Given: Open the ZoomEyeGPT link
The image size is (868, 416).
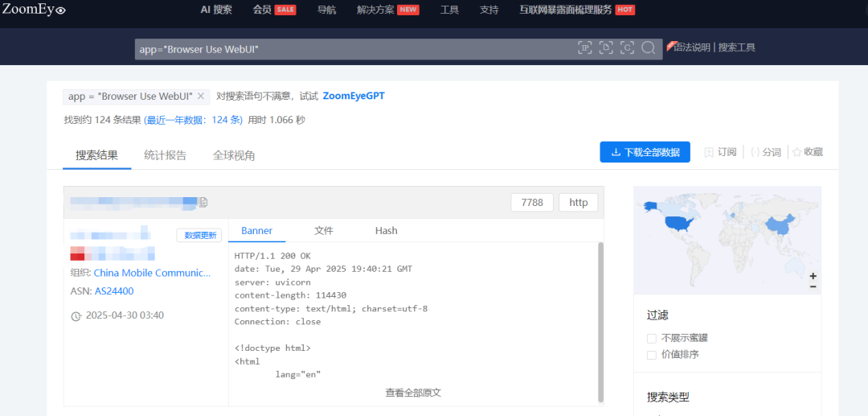Looking at the screenshot, I should click(354, 96).
